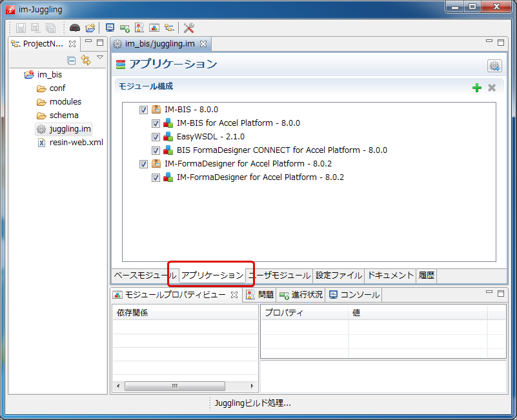The image size is (517, 420).
Task: Collapse all items in ProjectNavigator
Action: 71,60
